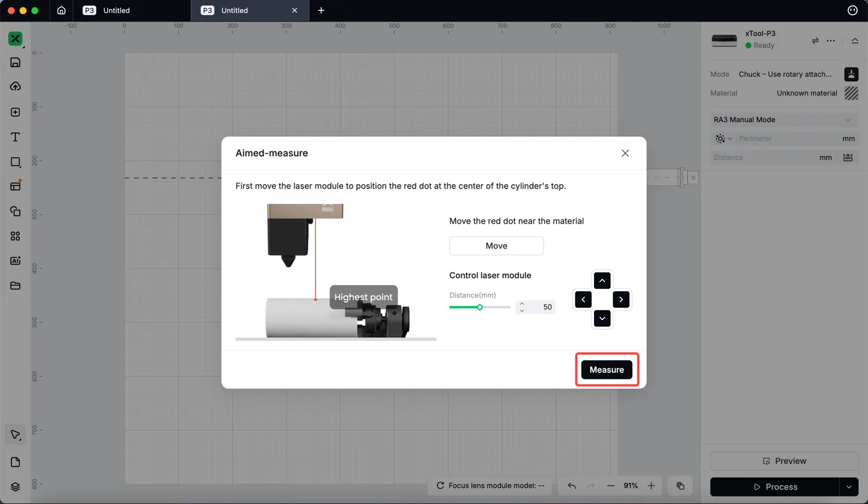
Task: Expand the RA3 Manual Mode dropdown
Action: [x=784, y=120]
